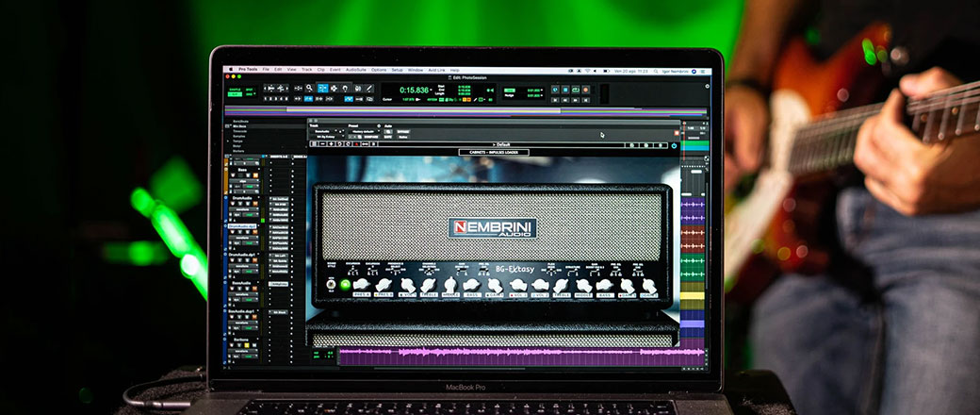Select the Pencil tool

(369, 89)
